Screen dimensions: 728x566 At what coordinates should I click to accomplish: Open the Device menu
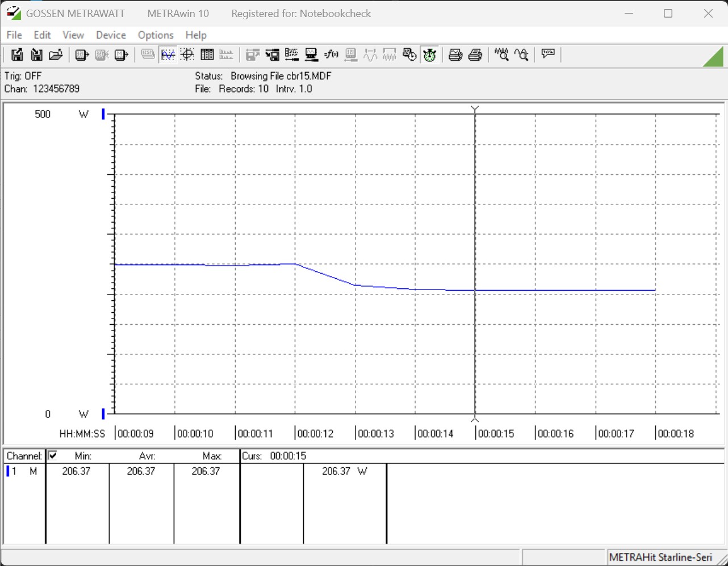pos(111,35)
